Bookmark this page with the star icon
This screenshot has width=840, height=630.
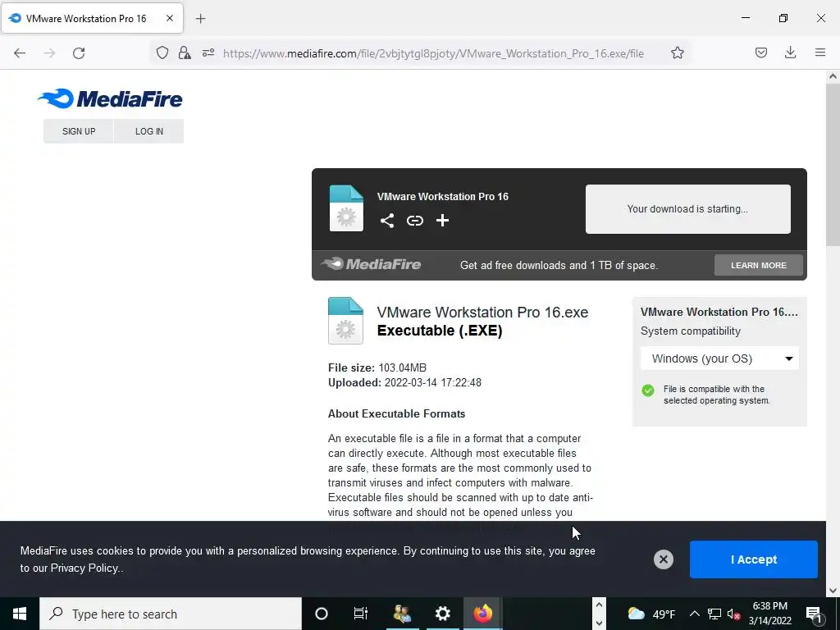(x=677, y=52)
